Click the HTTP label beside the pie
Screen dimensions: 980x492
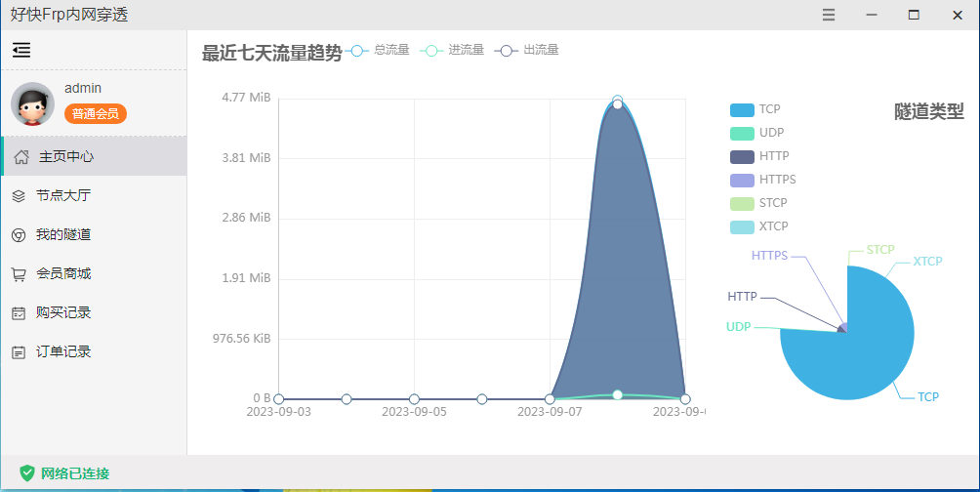coord(742,297)
